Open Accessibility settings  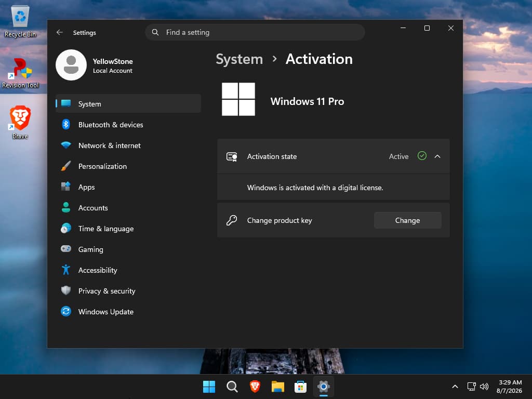point(128,270)
